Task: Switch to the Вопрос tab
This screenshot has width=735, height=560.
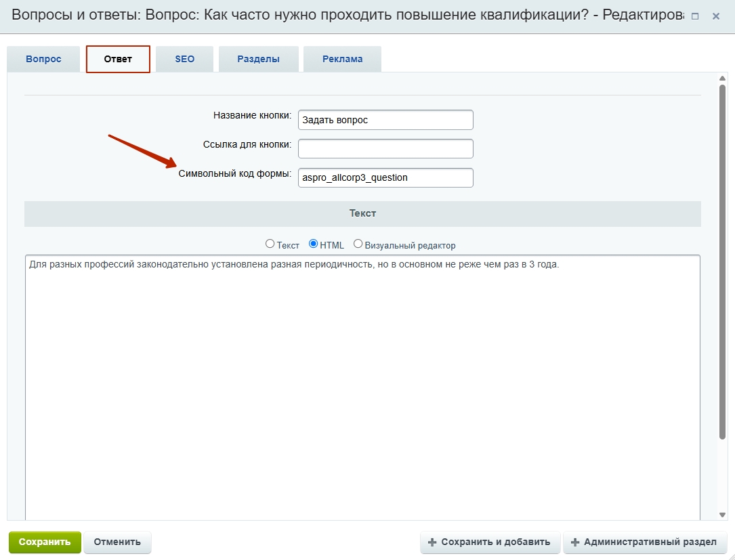Action: [43, 59]
